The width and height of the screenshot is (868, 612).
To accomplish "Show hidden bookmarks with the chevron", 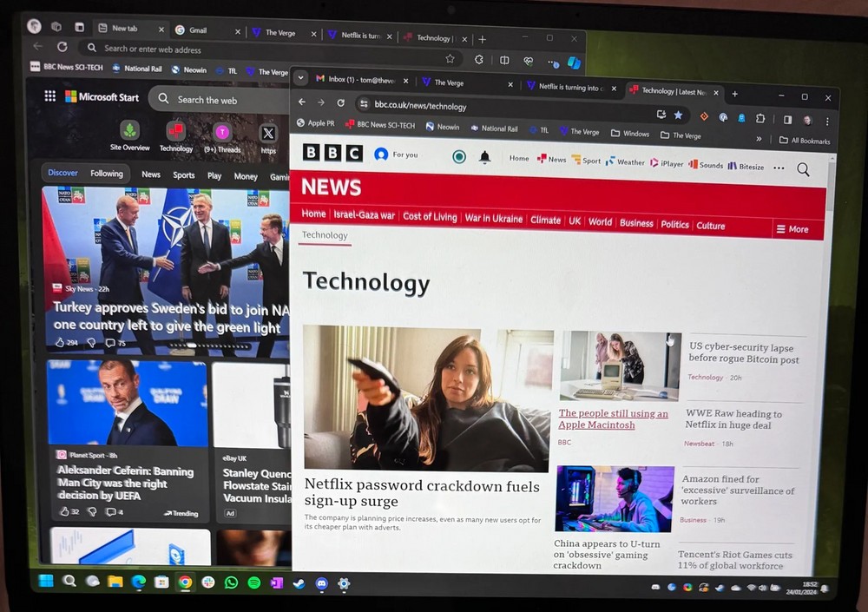I will (x=759, y=139).
